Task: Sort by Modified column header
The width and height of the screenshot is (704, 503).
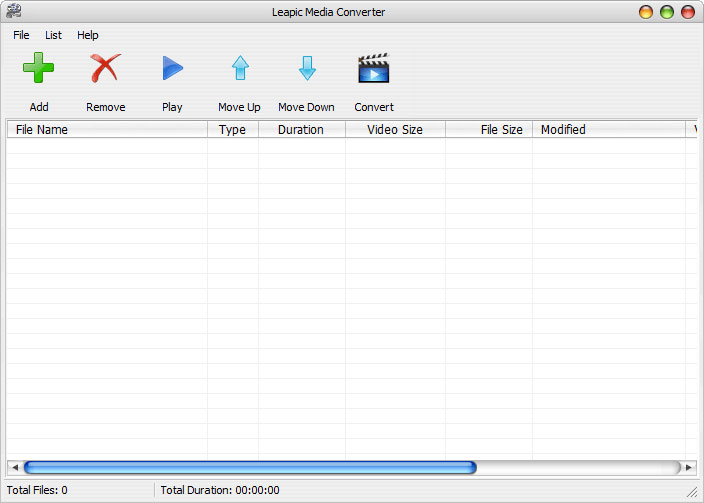Action: 609,129
